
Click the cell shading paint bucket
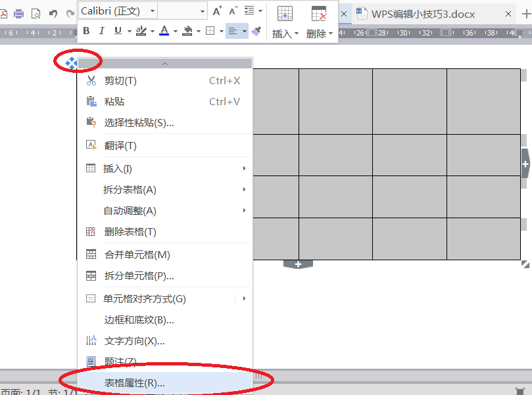click(187, 31)
